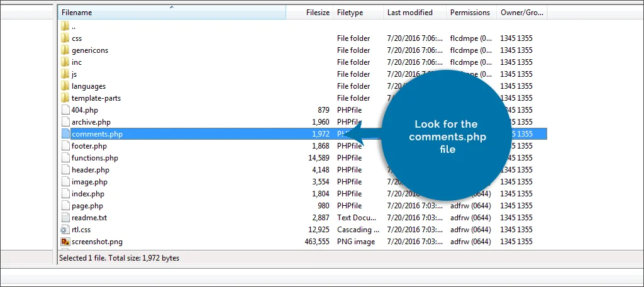Image resolution: width=644 pixels, height=287 pixels.
Task: Click the PNG image filetype cell
Action: tap(356, 241)
